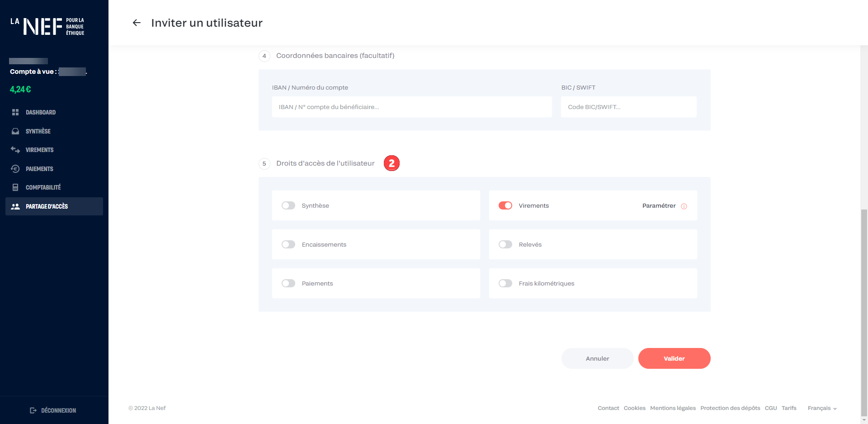The height and width of the screenshot is (424, 868).
Task: Click the Déconnexion logout icon
Action: (33, 410)
